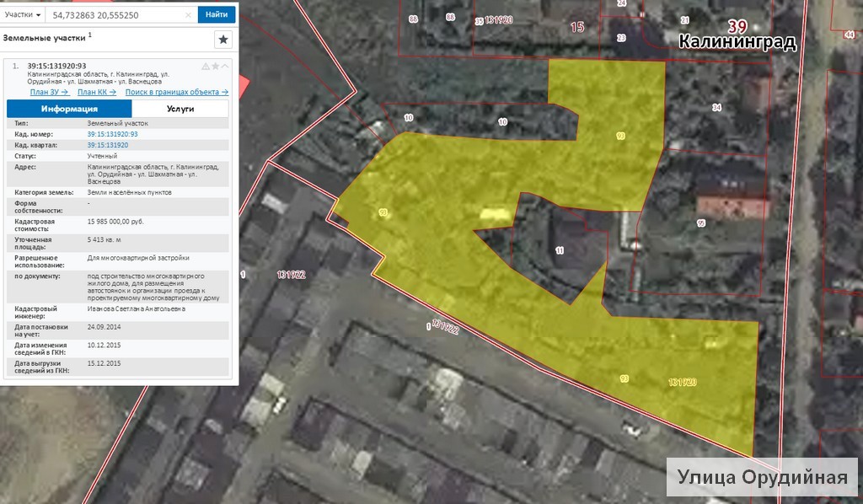Collapse the parcel result card

coord(225,66)
